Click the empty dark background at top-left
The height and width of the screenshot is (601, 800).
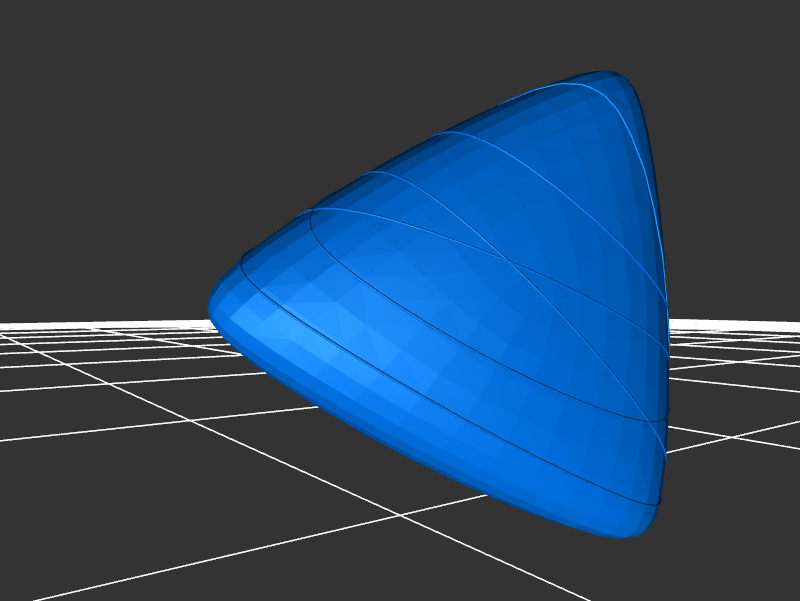pos(100,100)
